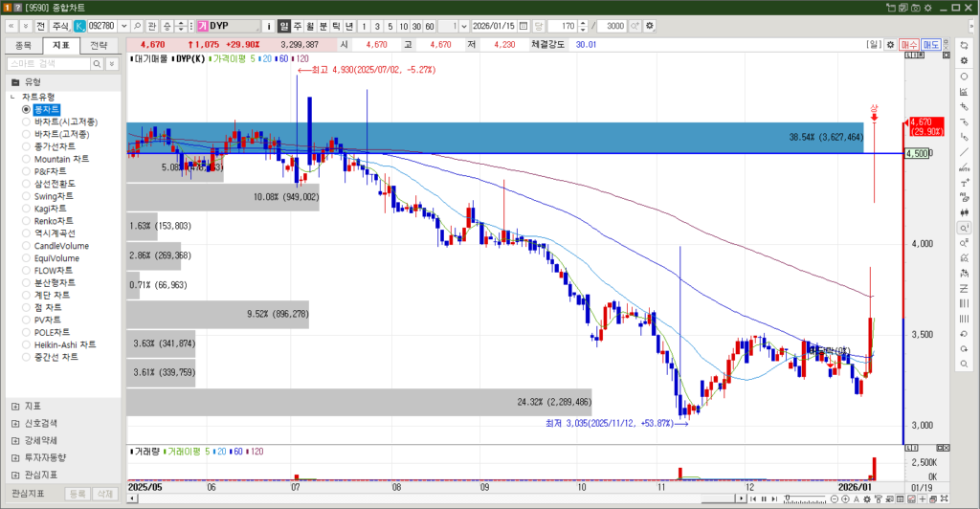Switch to the 전략 tab
Image resolution: width=980 pixels, height=509 pixels.
[99, 46]
